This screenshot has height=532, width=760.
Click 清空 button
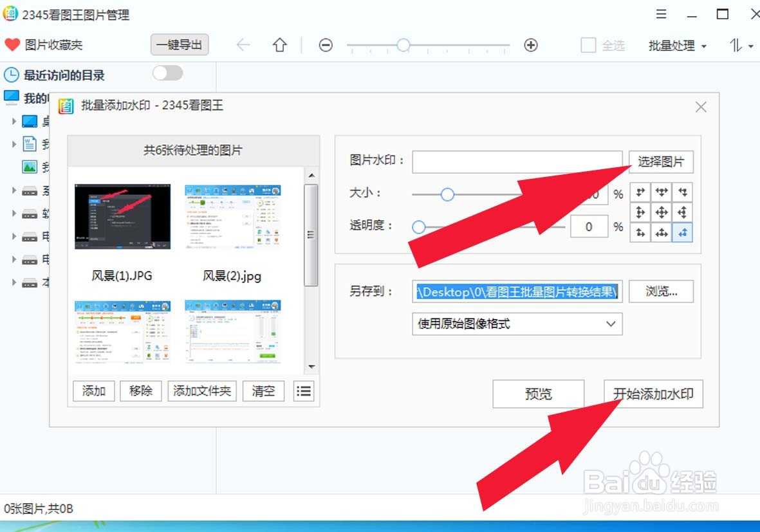click(x=263, y=391)
